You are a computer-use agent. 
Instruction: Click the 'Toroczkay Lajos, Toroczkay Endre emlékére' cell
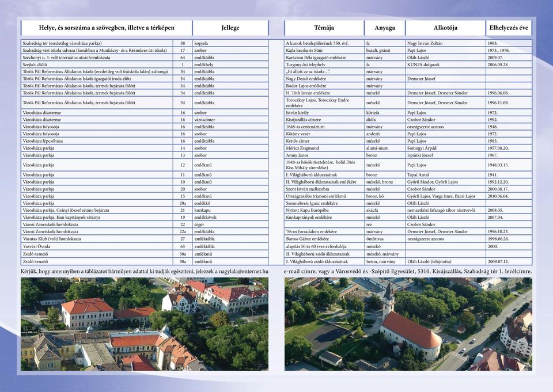click(x=324, y=102)
